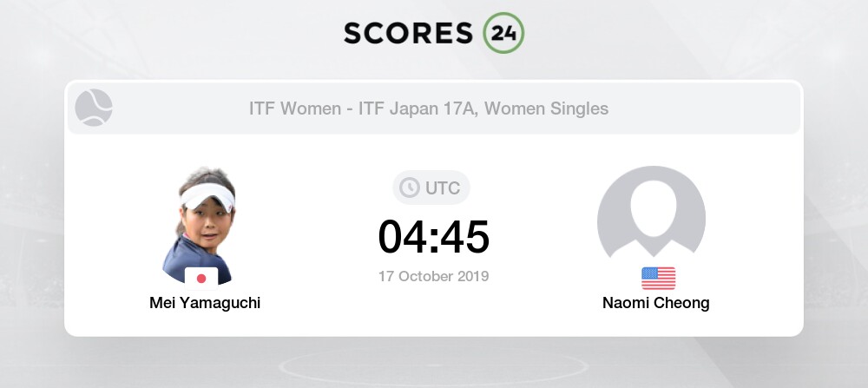
Task: Open the Naomi Cheong name link
Action: (x=656, y=303)
